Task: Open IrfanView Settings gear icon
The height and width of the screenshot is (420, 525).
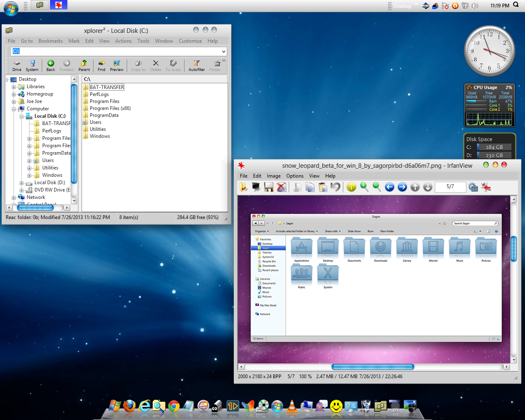Action: pyautogui.click(x=473, y=187)
